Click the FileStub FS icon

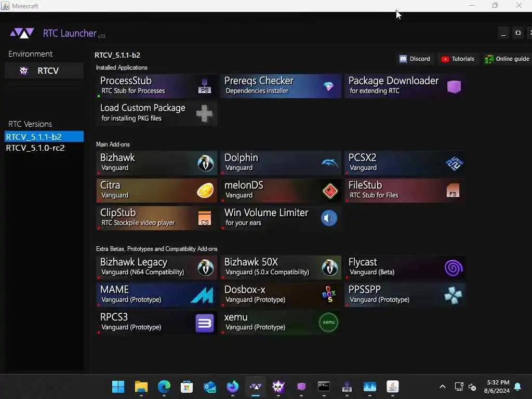pyautogui.click(x=453, y=190)
